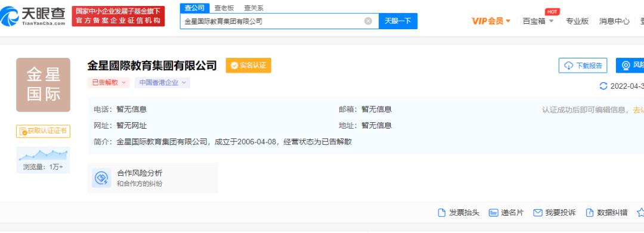Expand the 百宝箱 menu
The height and width of the screenshot is (233, 644).
coord(538,21)
